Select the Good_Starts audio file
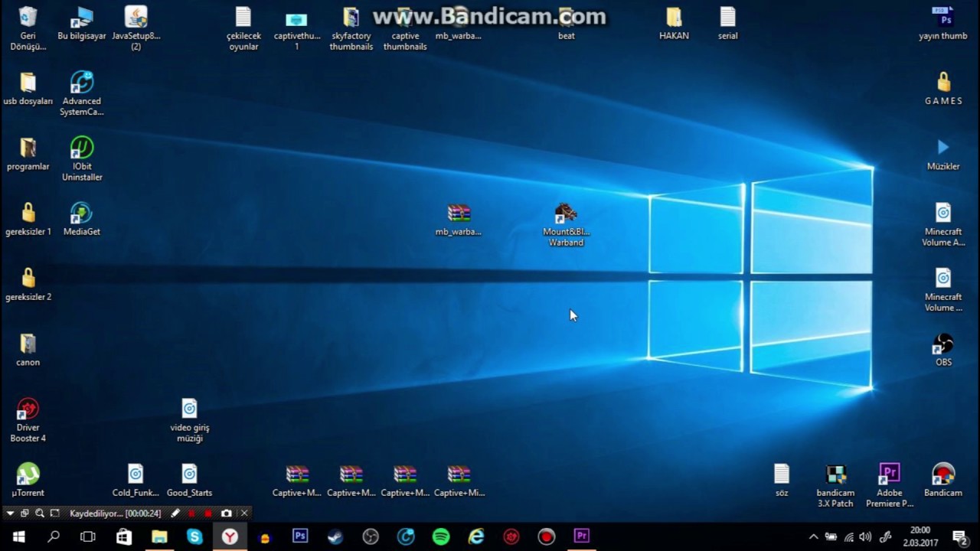980x551 pixels. pyautogui.click(x=190, y=481)
